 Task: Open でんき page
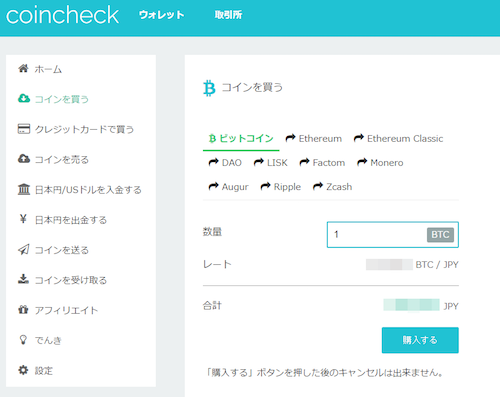coord(48,341)
